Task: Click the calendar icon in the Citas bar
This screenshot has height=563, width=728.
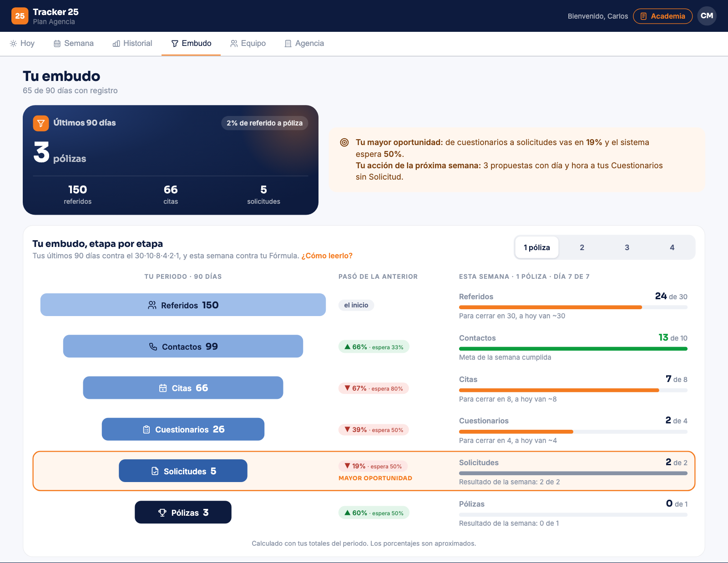Action: click(163, 388)
